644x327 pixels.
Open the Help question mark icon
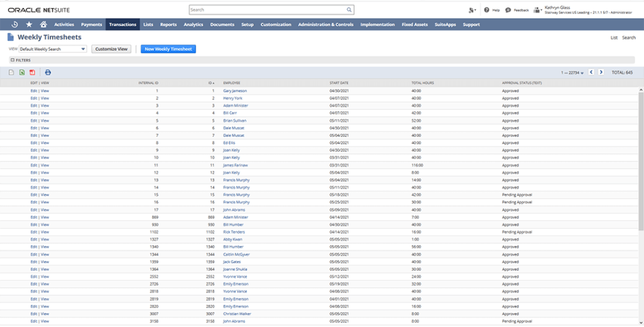487,10
